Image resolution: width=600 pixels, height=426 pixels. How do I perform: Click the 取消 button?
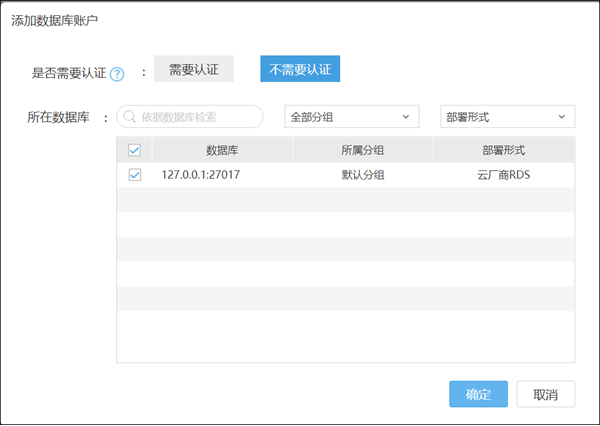(545, 394)
